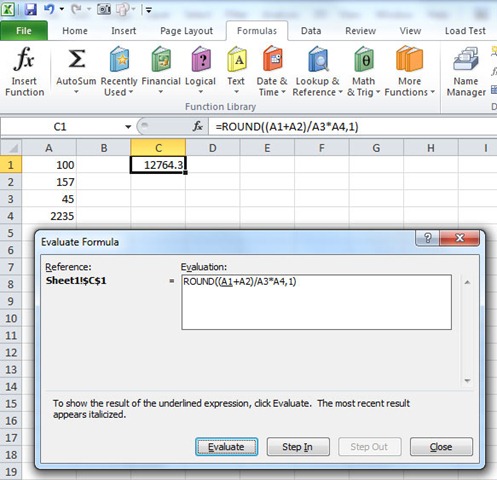
Task: Switch to the Insert tab
Action: (123, 31)
